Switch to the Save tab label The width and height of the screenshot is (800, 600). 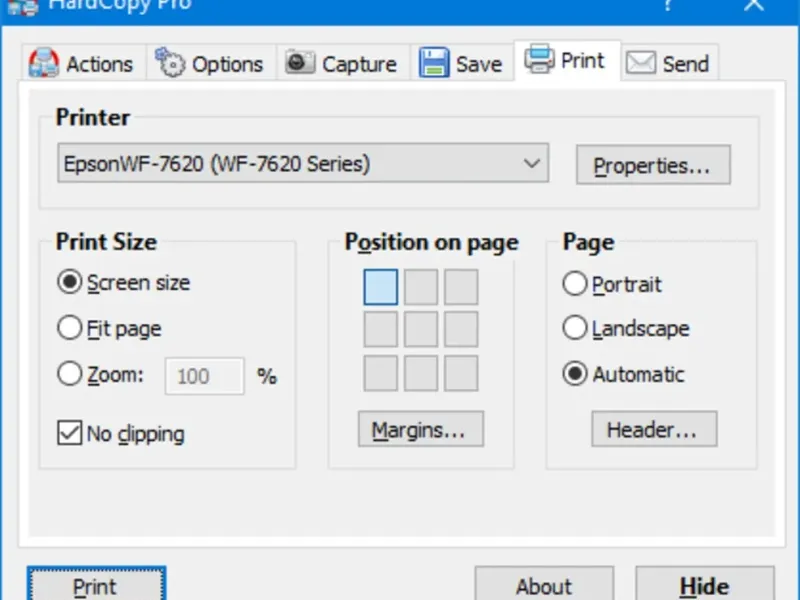(x=479, y=64)
